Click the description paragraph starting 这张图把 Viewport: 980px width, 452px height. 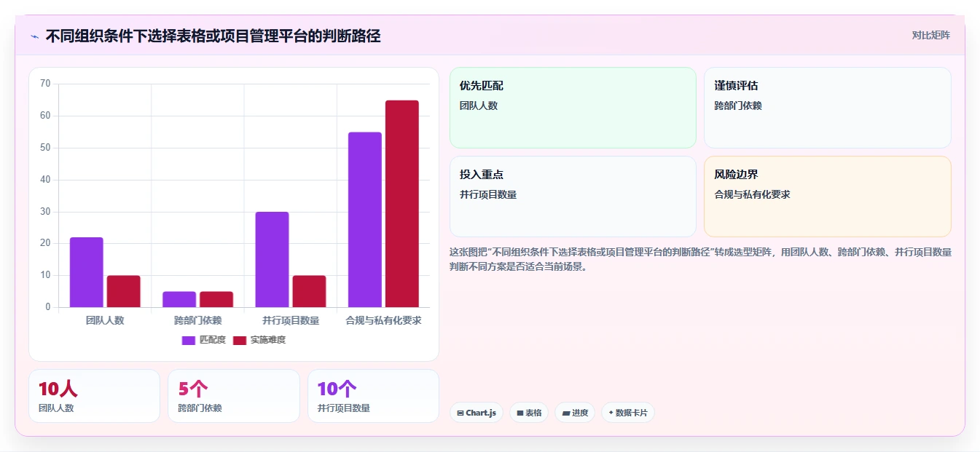(700, 259)
